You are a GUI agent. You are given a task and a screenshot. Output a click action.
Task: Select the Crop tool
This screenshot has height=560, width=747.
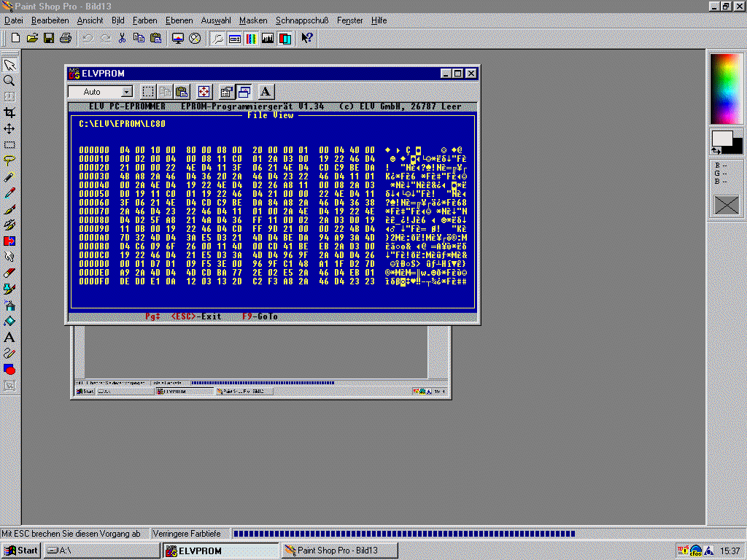click(9, 112)
